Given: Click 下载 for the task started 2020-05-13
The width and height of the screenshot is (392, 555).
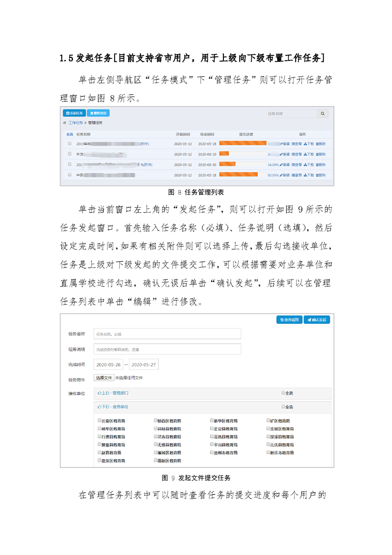Looking at the screenshot, I should [309, 144].
